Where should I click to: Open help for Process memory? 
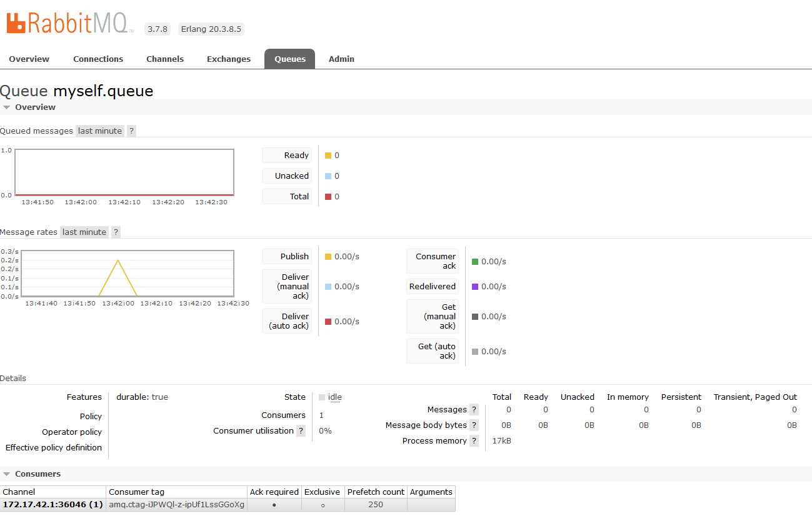coord(474,441)
